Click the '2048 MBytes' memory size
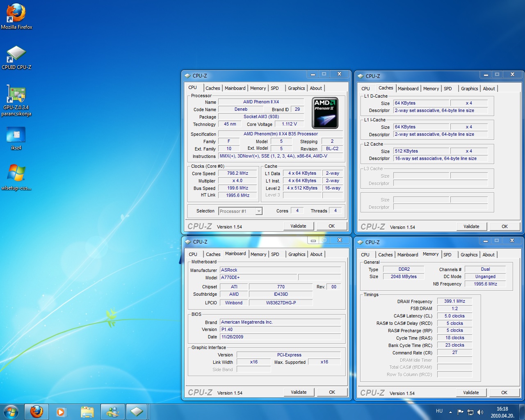This screenshot has width=525, height=420. (404, 276)
